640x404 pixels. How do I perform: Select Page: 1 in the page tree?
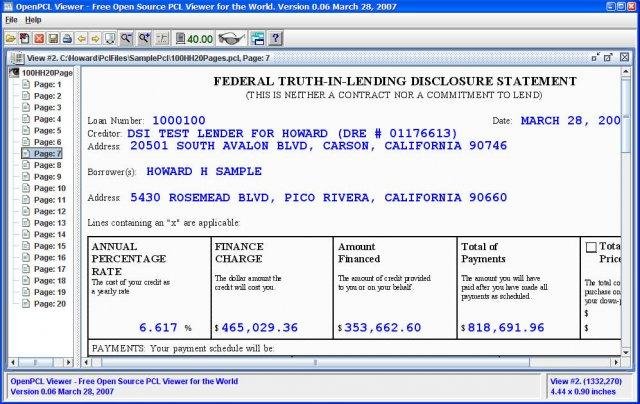pyautogui.click(x=48, y=85)
